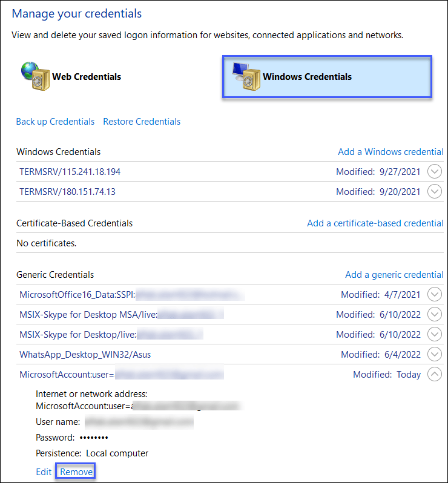Click the masked Password dots
The width and height of the screenshot is (448, 483).
click(94, 438)
